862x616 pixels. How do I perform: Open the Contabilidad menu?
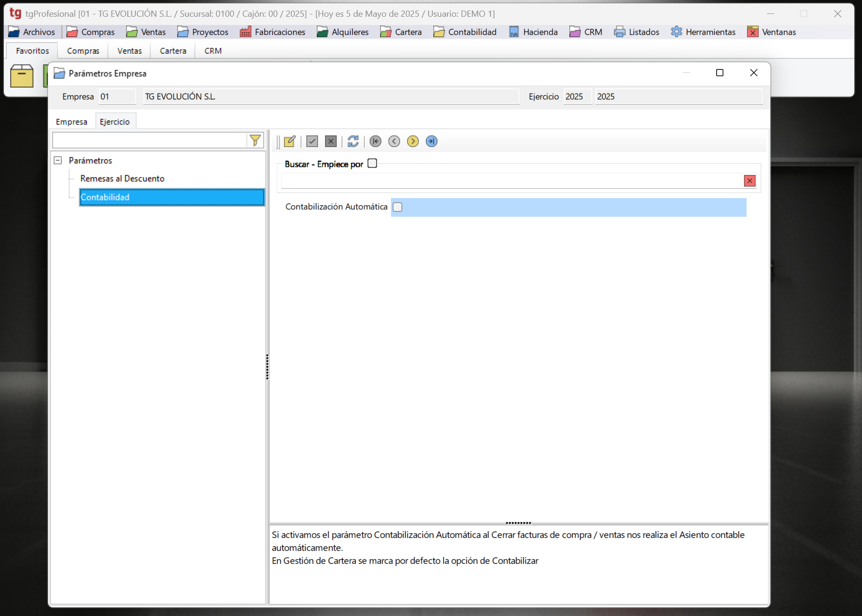click(x=465, y=32)
